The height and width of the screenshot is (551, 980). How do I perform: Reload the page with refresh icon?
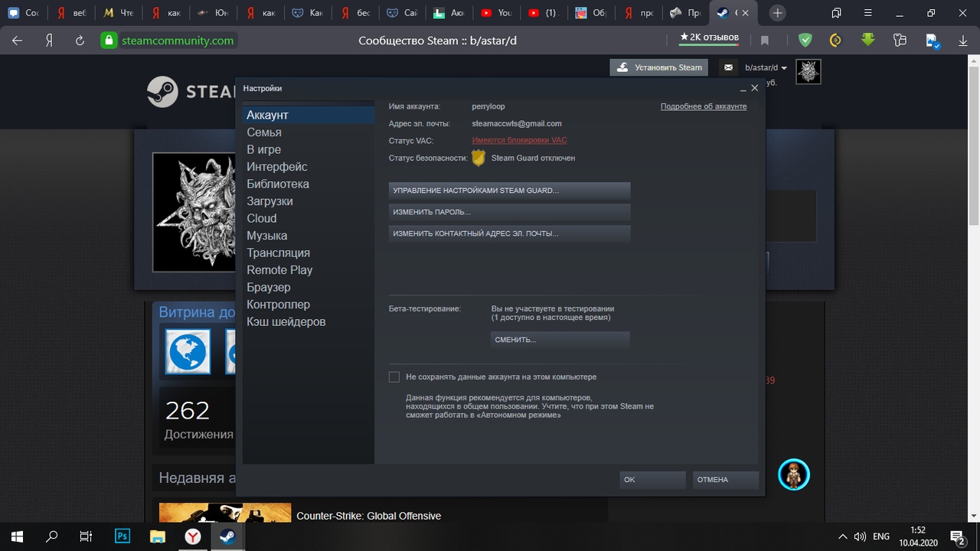[x=80, y=41]
